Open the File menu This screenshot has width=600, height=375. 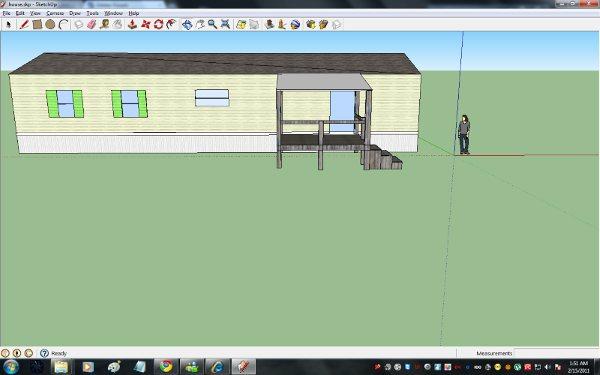pos(7,13)
